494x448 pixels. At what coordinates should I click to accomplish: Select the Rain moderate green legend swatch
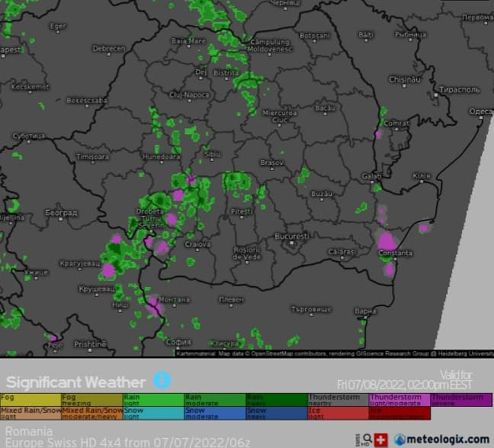[214, 399]
